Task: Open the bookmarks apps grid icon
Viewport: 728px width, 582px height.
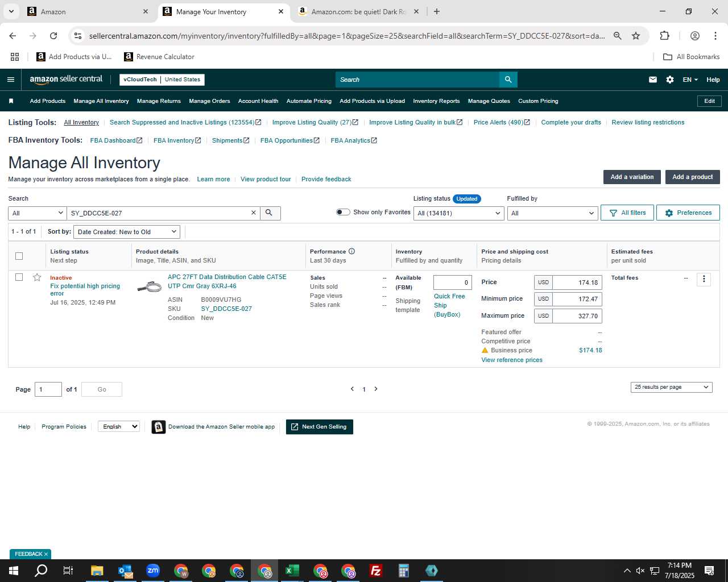Action: [x=15, y=57]
